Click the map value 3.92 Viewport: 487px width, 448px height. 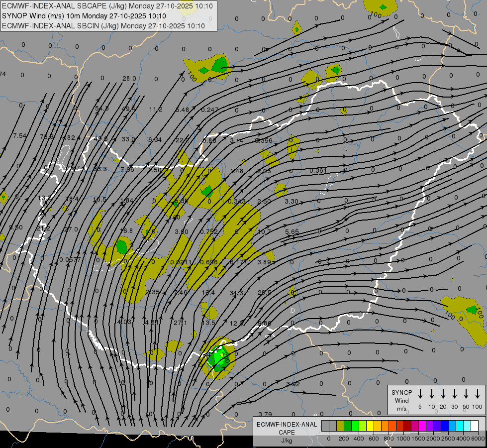pyautogui.click(x=293, y=384)
